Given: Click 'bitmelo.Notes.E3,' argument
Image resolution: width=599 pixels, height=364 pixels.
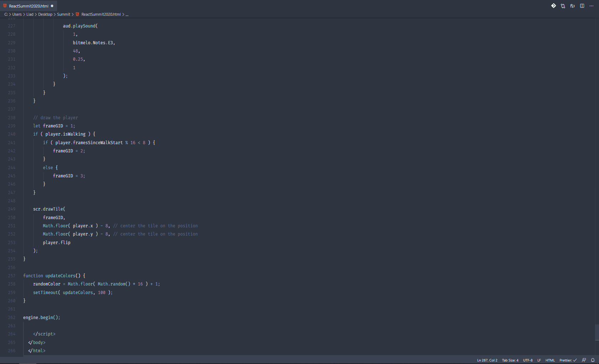Looking at the screenshot, I should (x=94, y=43).
